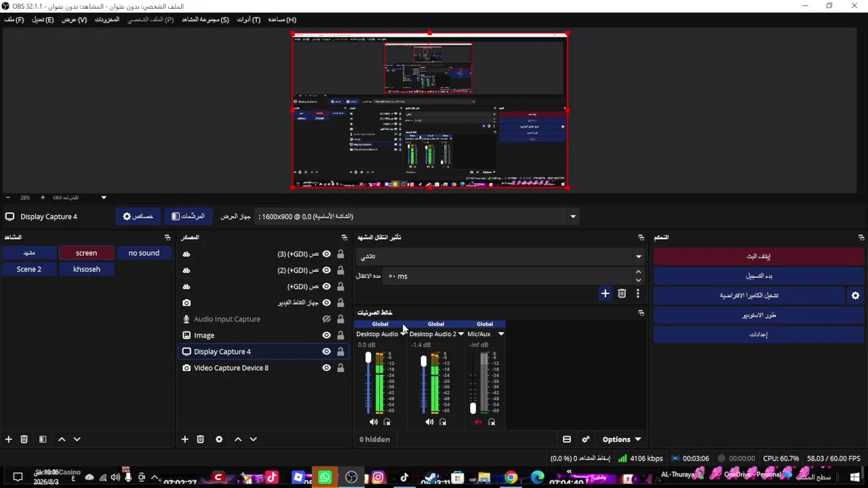The image size is (868, 488).
Task: Remove the scene transition with the trash icon
Action: pos(622,293)
